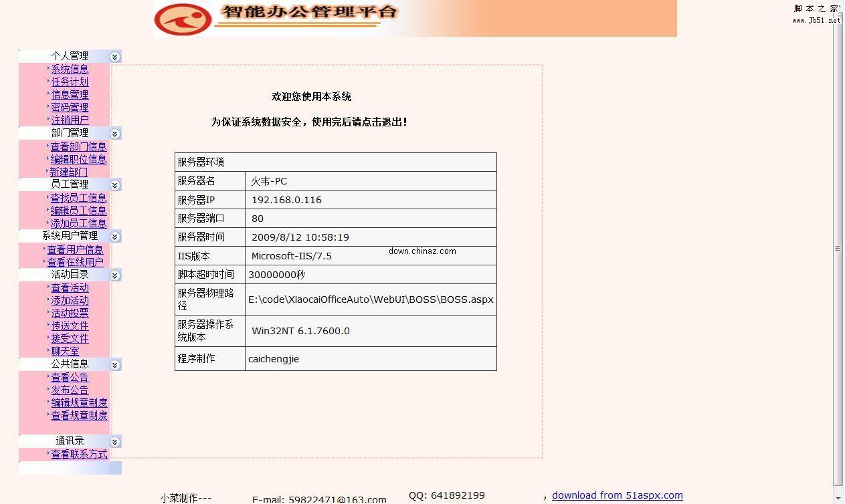Open 查看在线用户 link

[x=75, y=262]
